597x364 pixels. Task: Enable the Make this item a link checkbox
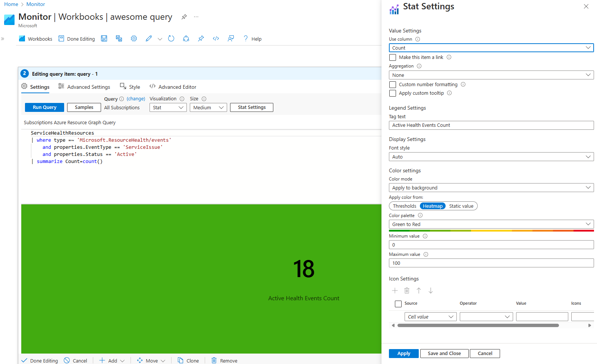(393, 57)
